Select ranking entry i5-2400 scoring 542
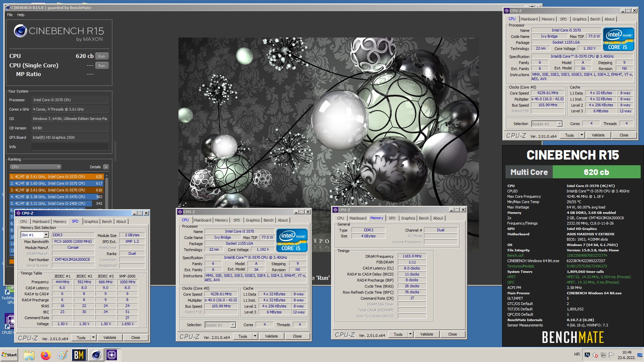The width and height of the screenshot is (644, 362). point(56,203)
